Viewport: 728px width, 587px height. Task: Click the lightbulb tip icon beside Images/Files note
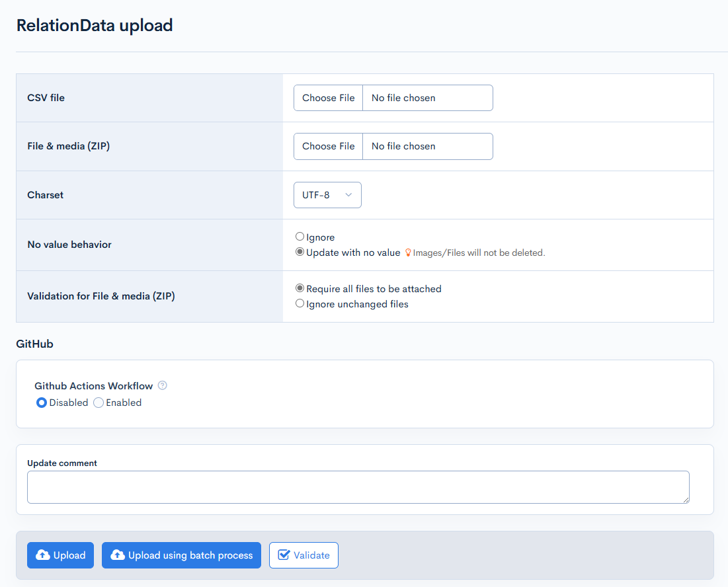tap(409, 253)
